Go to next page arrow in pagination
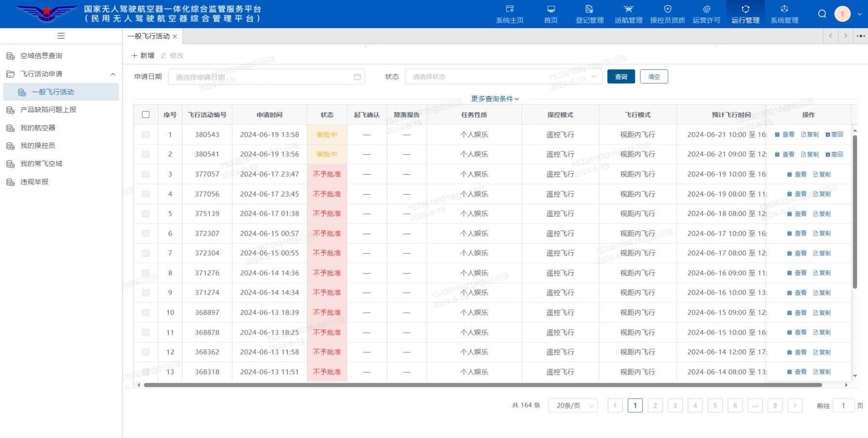The image size is (868, 438). pyautogui.click(x=795, y=406)
